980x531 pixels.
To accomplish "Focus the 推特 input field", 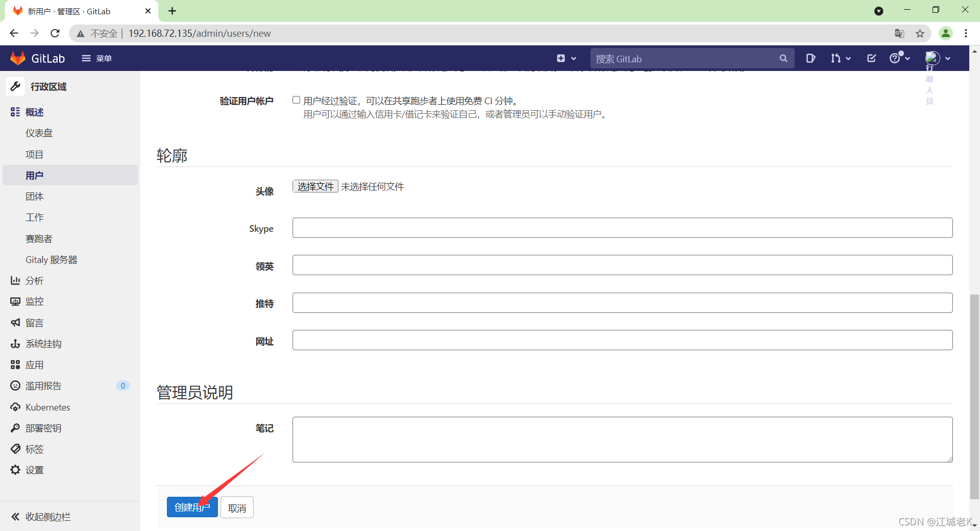I will pyautogui.click(x=622, y=303).
